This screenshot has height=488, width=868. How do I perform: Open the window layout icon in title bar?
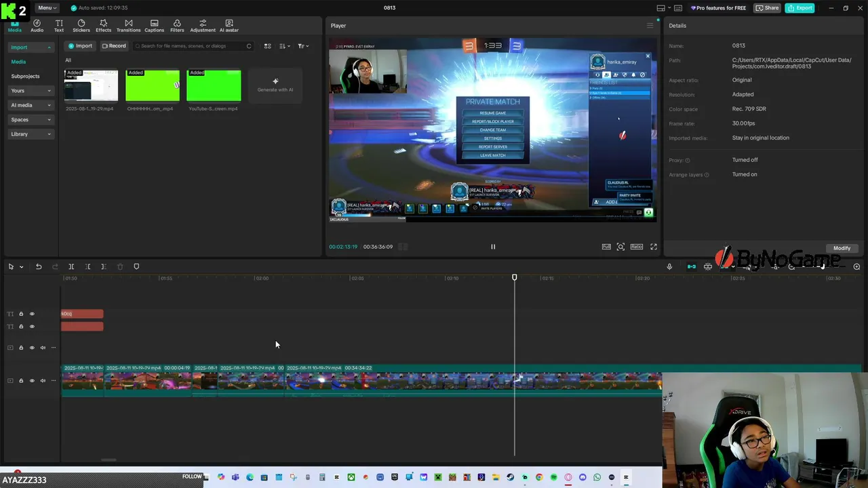[x=660, y=8]
